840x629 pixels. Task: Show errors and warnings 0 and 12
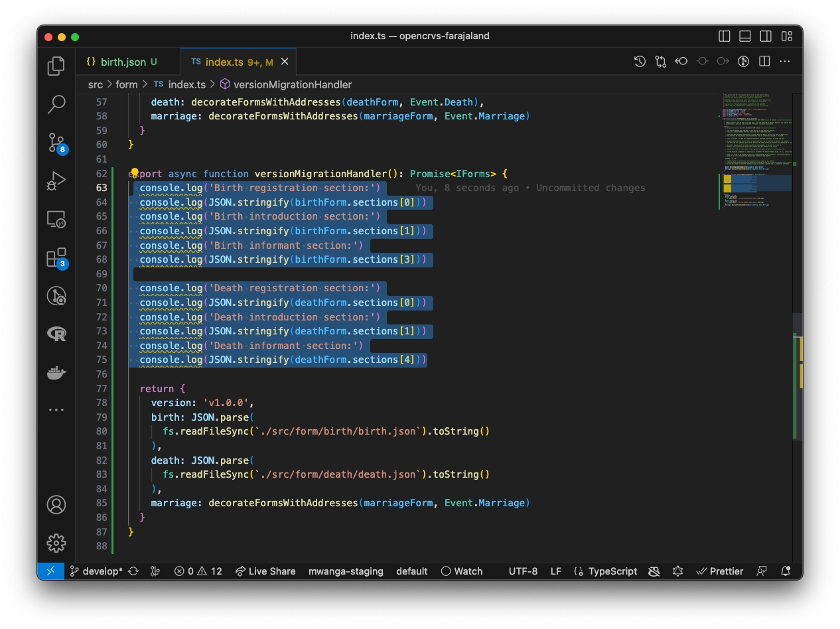(x=198, y=571)
